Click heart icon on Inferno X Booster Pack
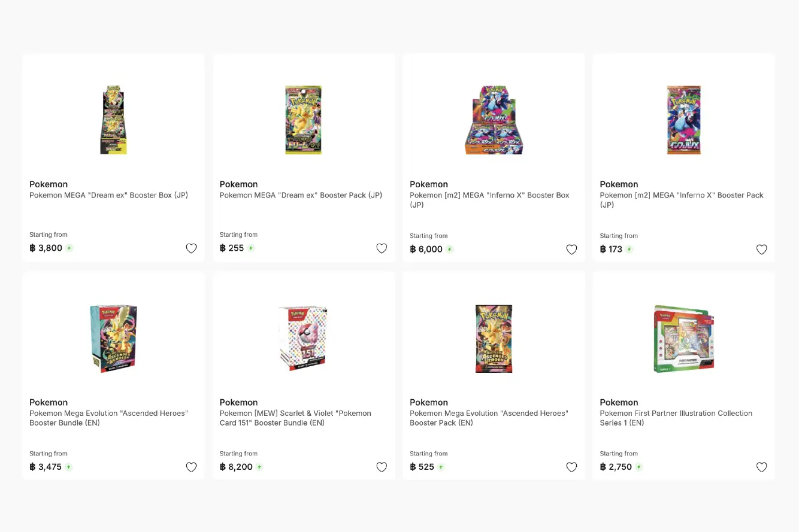Image resolution: width=799 pixels, height=532 pixels. click(x=761, y=250)
